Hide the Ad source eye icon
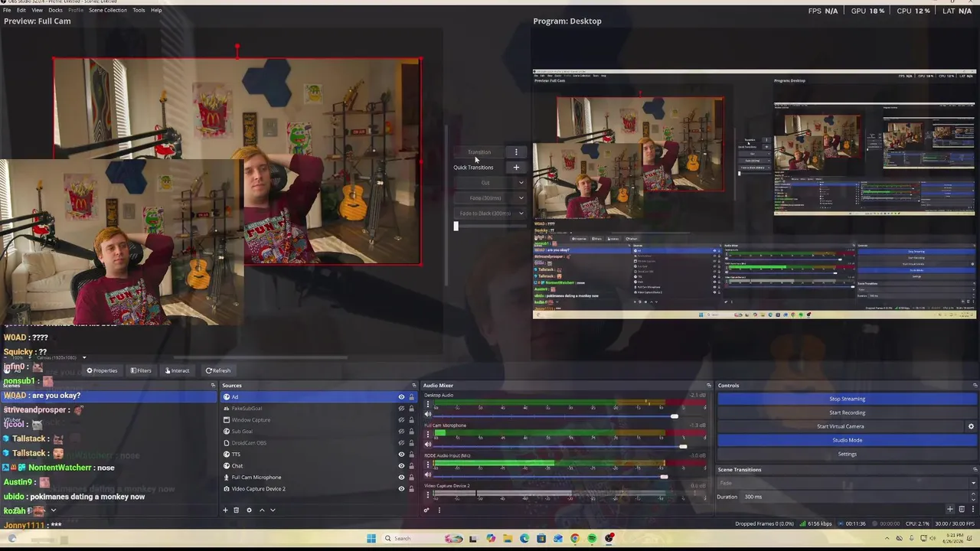Viewport: 980px width, 551px height. (401, 397)
